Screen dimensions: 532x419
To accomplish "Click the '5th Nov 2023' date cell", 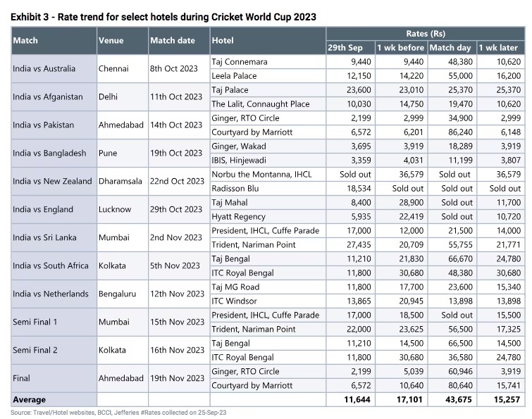I will (179, 265).
